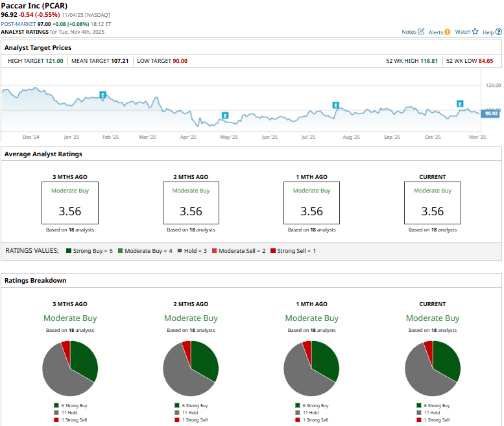The width and height of the screenshot is (504, 426).
Task: Click the orange Alerts exclamation icon
Action: 448,32
